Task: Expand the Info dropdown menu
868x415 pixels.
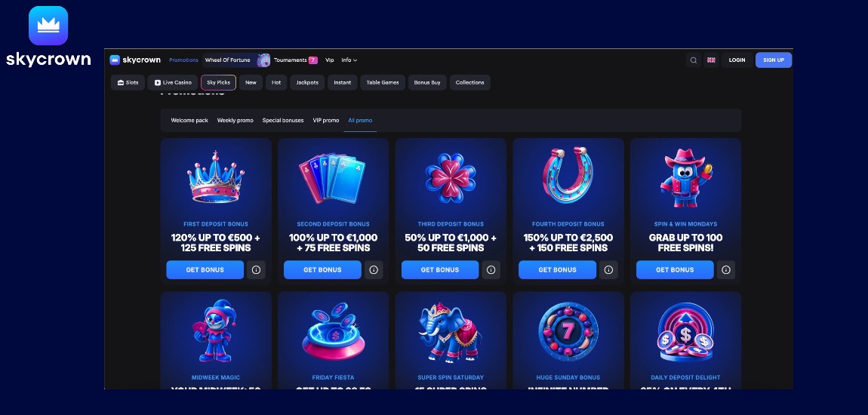Action: (x=349, y=60)
